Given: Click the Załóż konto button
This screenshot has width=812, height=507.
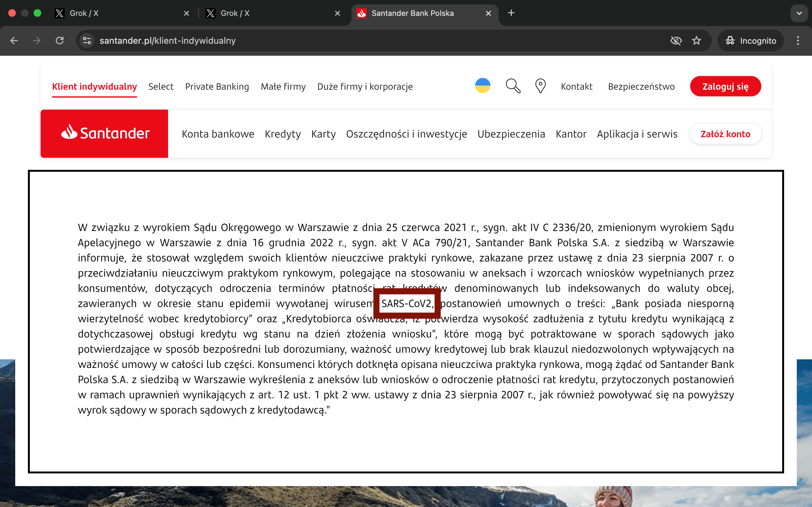Looking at the screenshot, I should click(725, 134).
